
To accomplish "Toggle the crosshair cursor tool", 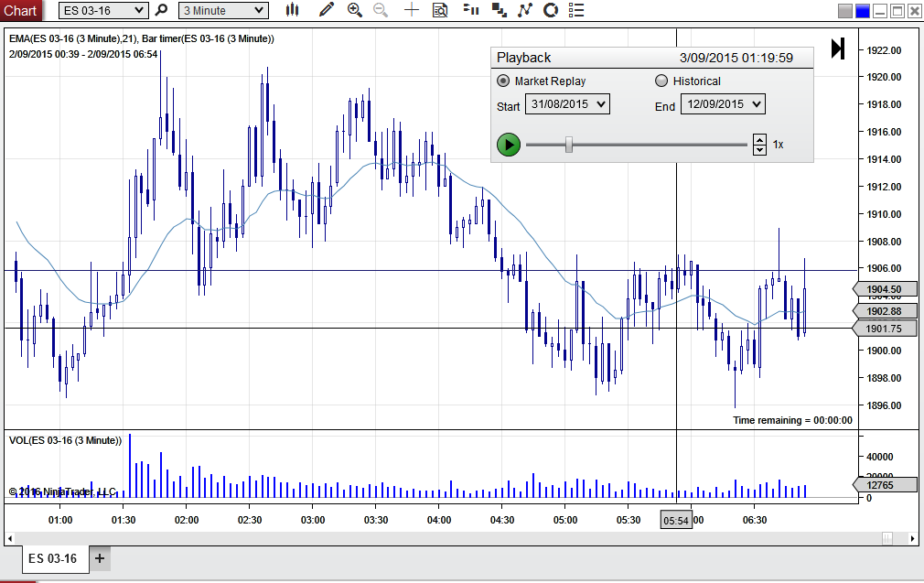I will pos(412,10).
